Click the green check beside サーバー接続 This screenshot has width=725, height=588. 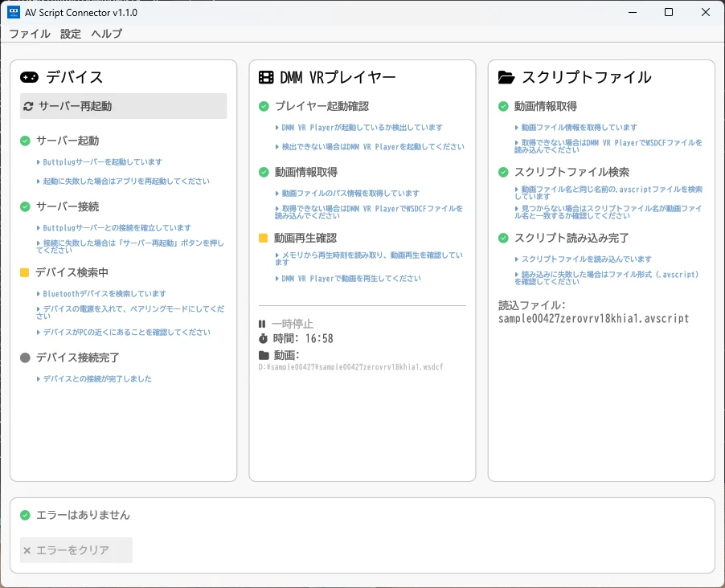coord(25,206)
